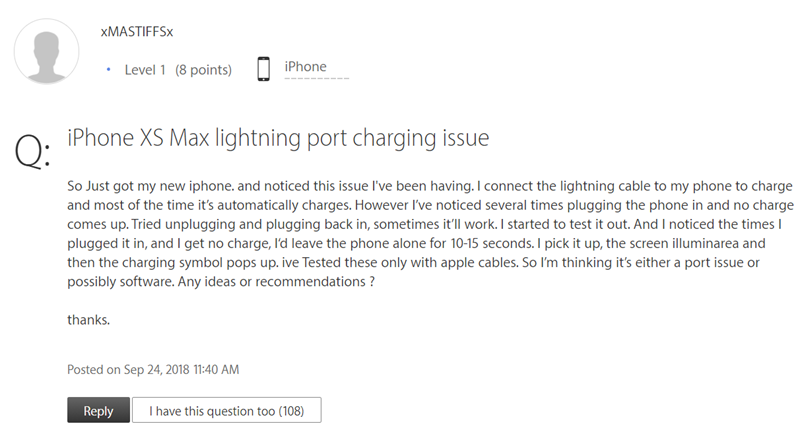The height and width of the screenshot is (430, 800).
Task: Open the xMASTIFFSx user profile
Action: [137, 31]
